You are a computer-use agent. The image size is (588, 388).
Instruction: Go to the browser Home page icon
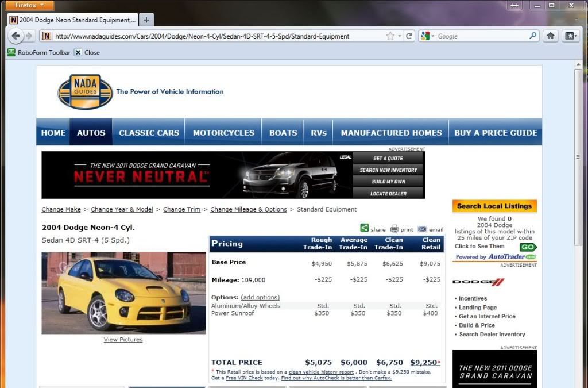pos(551,36)
